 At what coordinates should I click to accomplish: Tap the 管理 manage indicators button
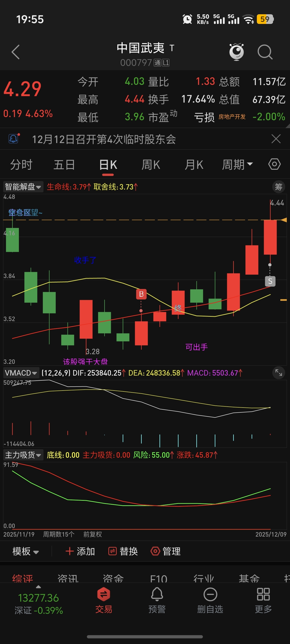click(165, 551)
